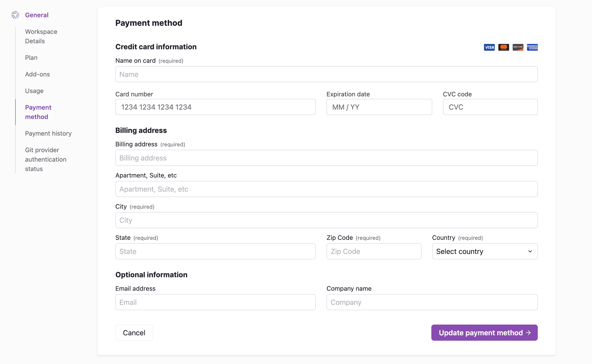The width and height of the screenshot is (592, 364).
Task: Open the Add-ons settings page
Action: [38, 74]
